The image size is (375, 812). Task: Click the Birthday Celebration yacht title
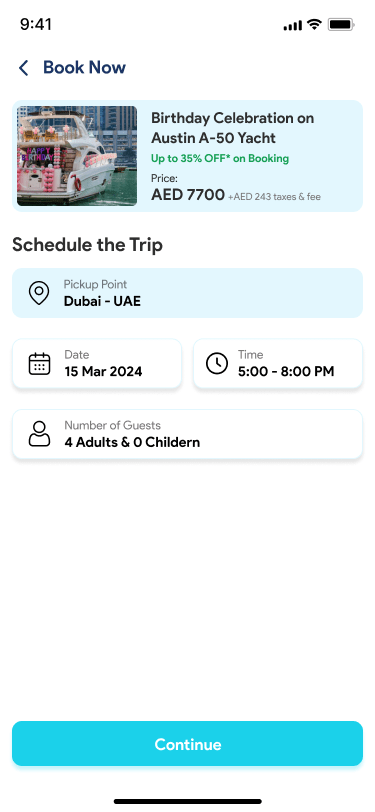[233, 128]
